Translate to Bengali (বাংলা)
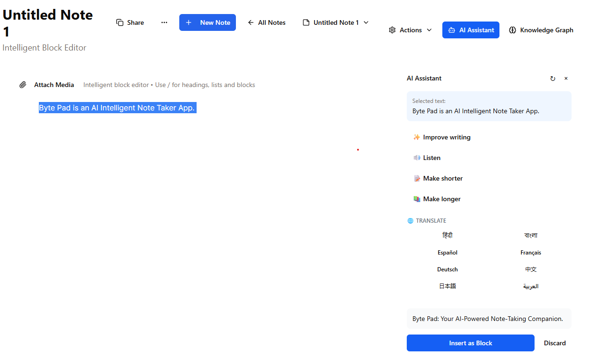The image size is (594, 364). click(x=531, y=235)
